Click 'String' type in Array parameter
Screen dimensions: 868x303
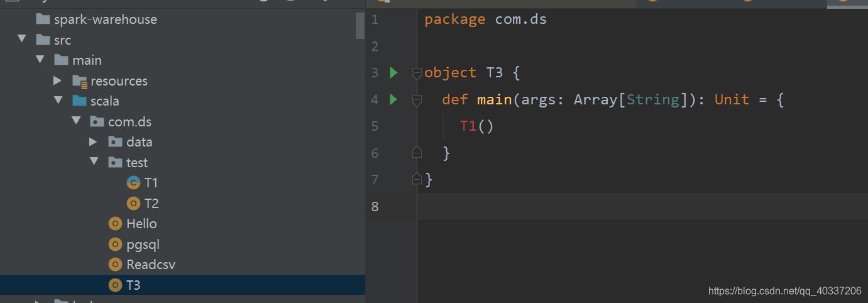pos(653,99)
